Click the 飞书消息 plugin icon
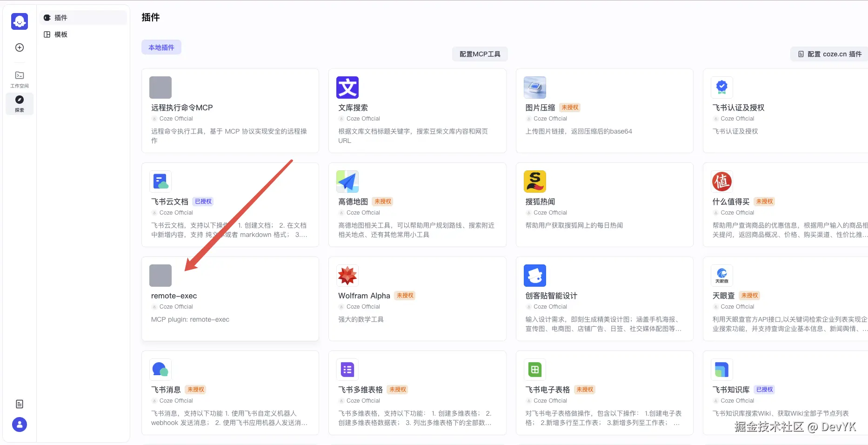The image size is (868, 445). (160, 370)
